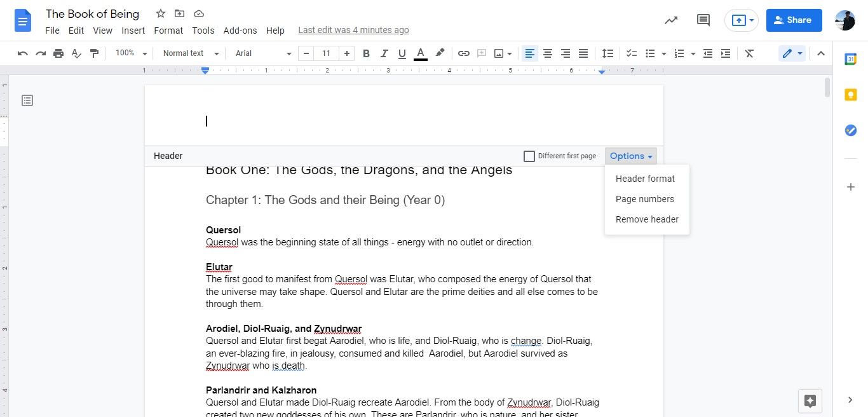Image resolution: width=868 pixels, height=417 pixels.
Task: Open the font family dropdown
Action: coord(262,53)
